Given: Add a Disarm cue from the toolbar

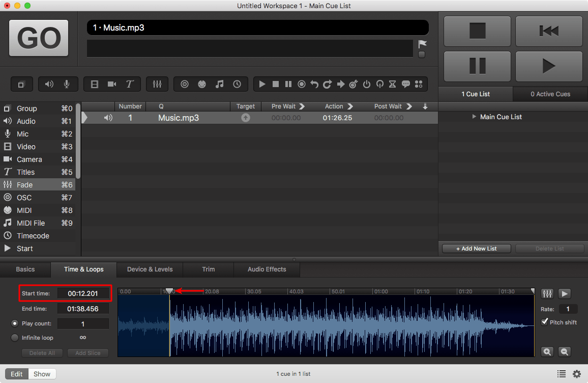Looking at the screenshot, I should point(380,84).
